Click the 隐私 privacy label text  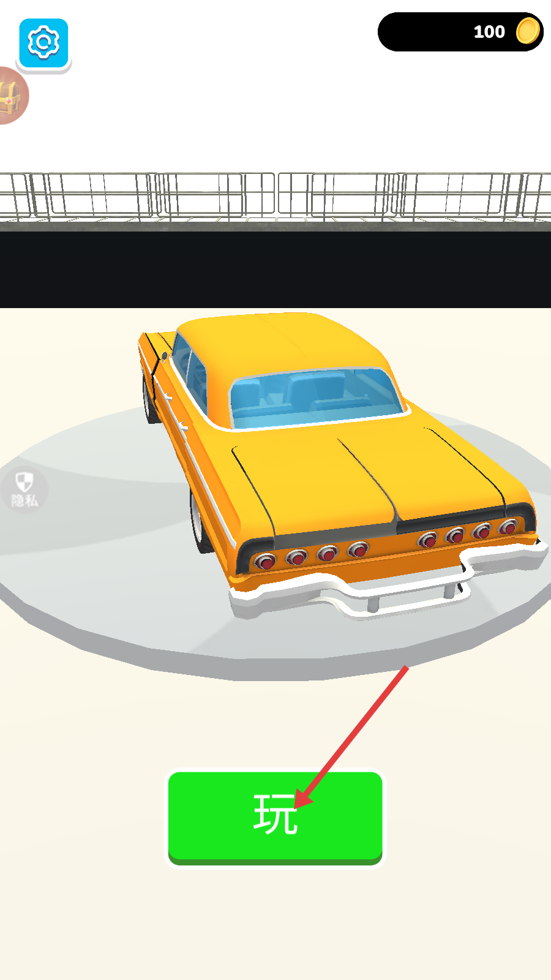(24, 501)
